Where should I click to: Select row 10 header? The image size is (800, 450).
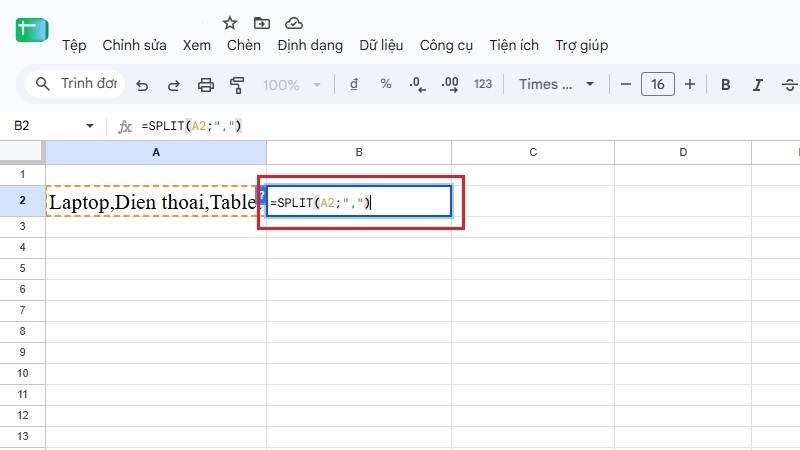click(x=22, y=373)
